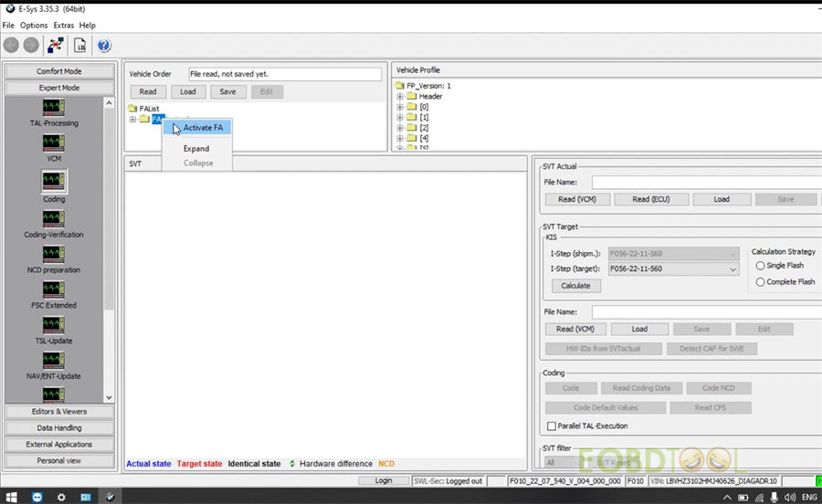Click the connection plug icon in toolbar
The width and height of the screenshot is (822, 504).
click(x=56, y=46)
